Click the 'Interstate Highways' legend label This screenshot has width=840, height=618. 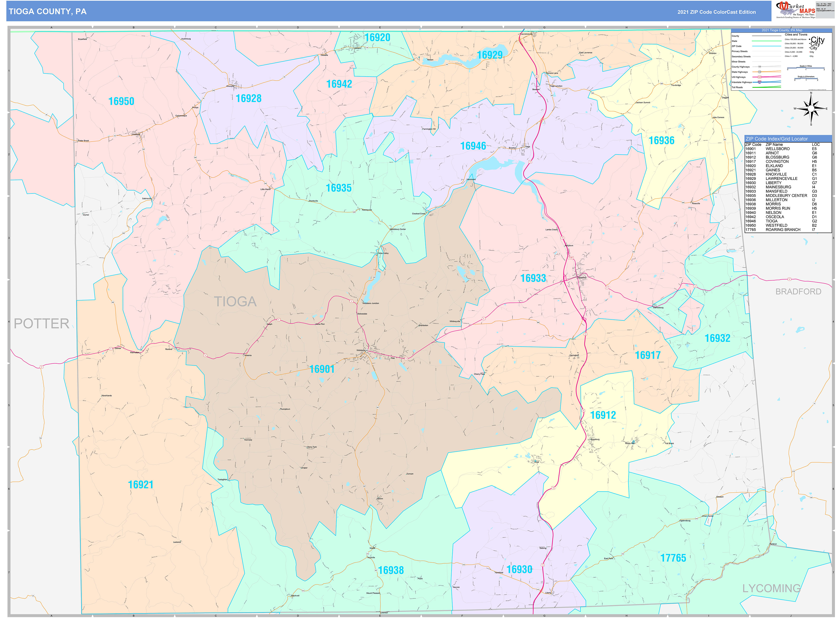pos(742,82)
